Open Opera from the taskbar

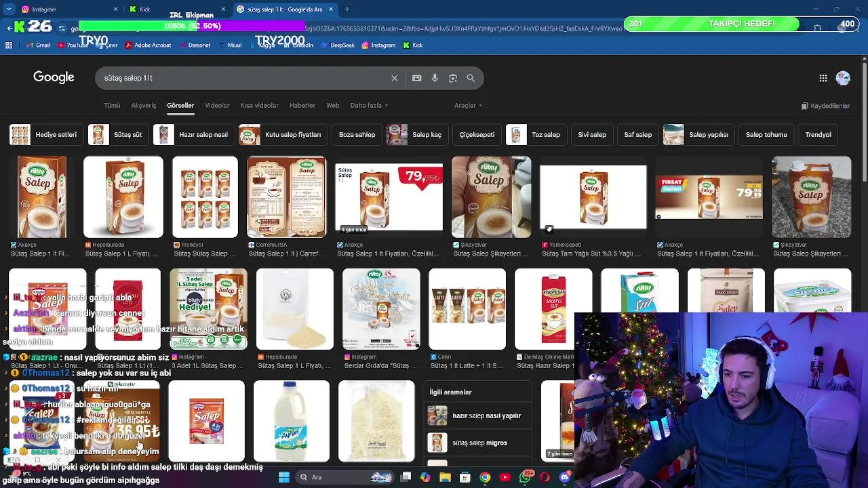[x=545, y=477]
